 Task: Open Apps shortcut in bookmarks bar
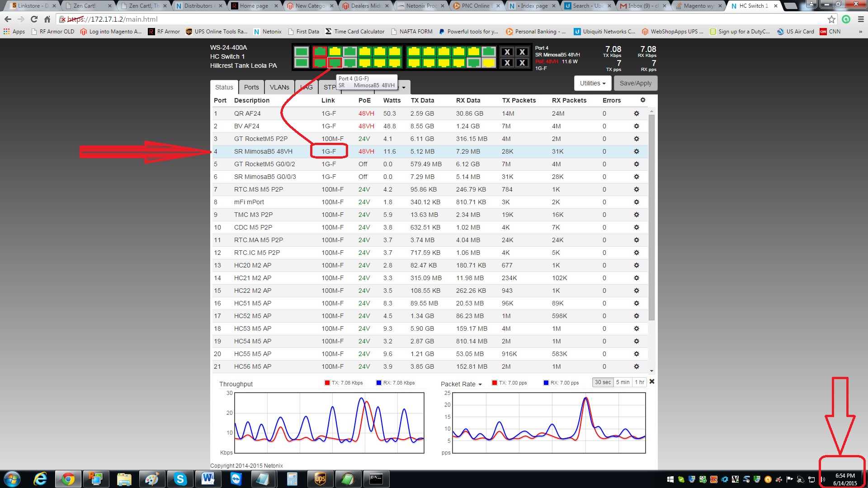(x=14, y=32)
